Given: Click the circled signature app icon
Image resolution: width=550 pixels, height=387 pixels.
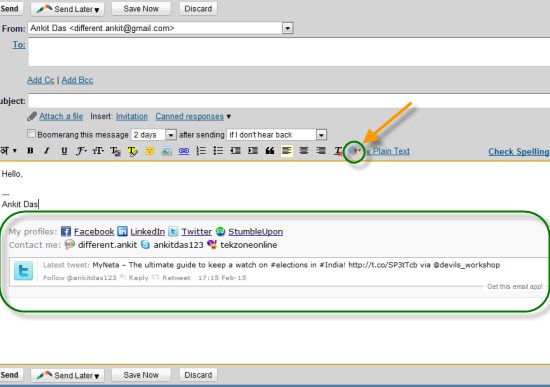Looking at the screenshot, I should [354, 152].
